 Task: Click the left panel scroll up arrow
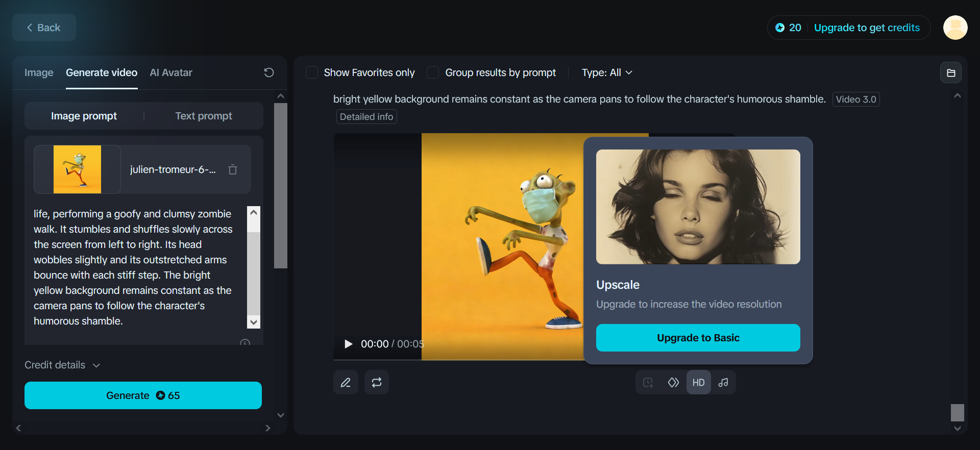point(281,96)
